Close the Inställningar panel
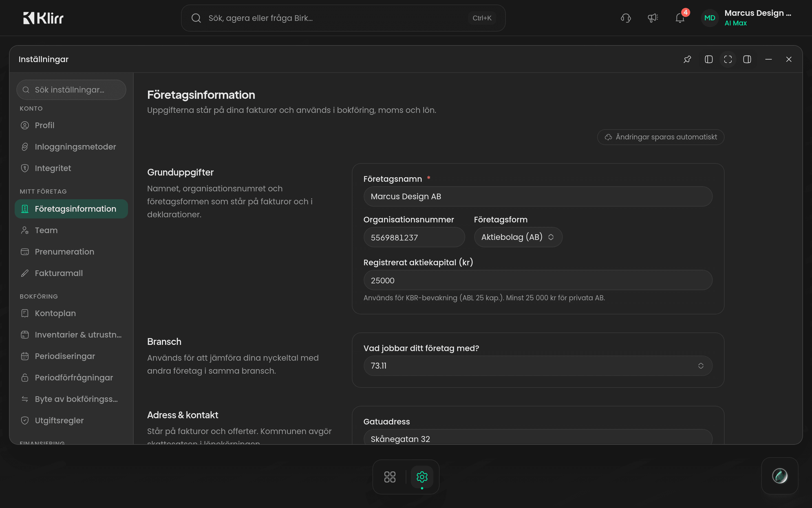 789,60
